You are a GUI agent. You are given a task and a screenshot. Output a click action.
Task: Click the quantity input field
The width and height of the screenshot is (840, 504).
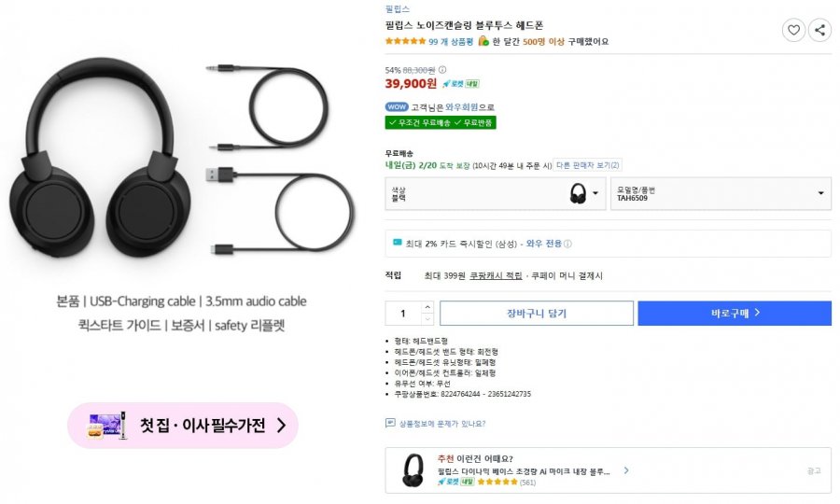403,314
